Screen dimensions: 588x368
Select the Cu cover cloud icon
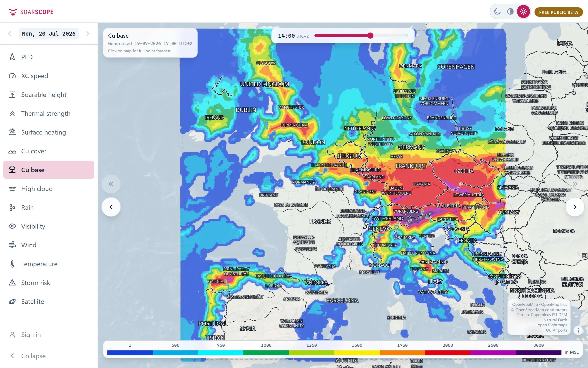(12, 151)
